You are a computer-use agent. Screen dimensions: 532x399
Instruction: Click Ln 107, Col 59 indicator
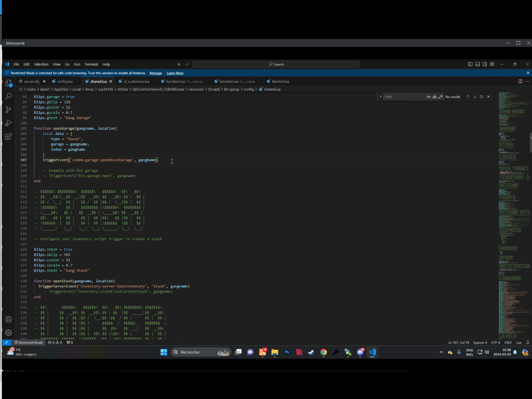(x=458, y=342)
